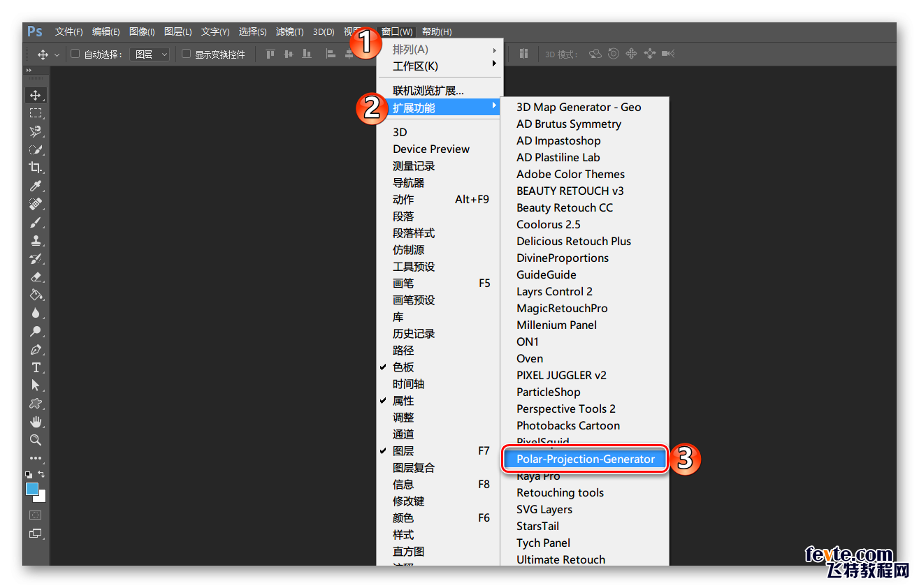This screenshot has height=588, width=919.
Task: Toggle the 显示变换控件 checkbox
Action: click(186, 54)
